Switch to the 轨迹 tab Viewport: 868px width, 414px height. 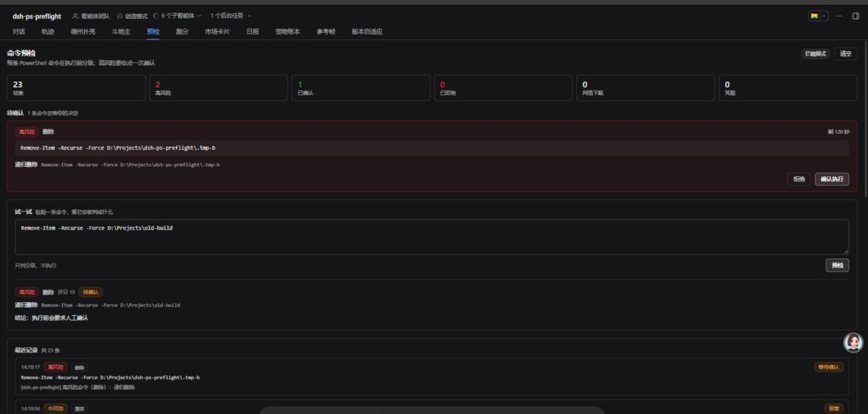tap(48, 31)
